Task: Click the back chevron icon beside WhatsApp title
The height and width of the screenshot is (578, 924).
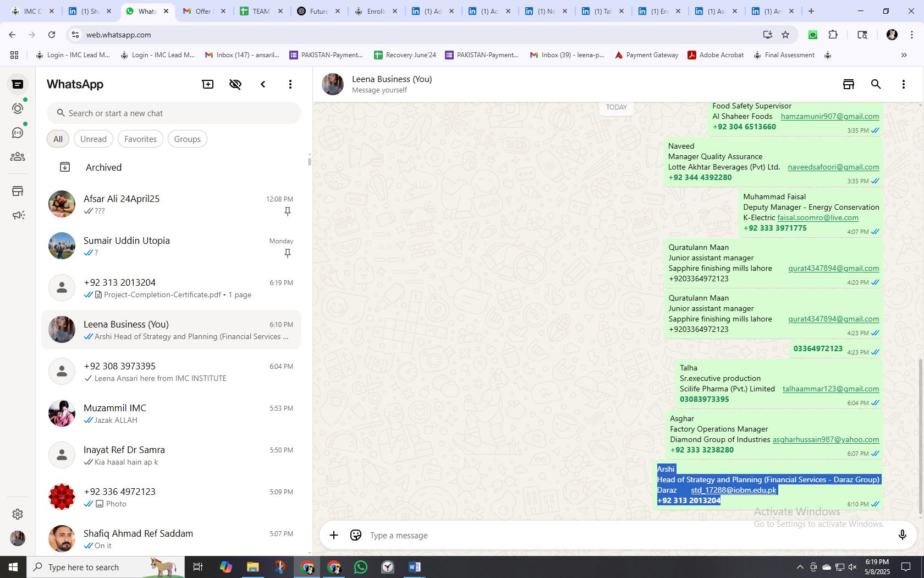Action: click(x=263, y=84)
